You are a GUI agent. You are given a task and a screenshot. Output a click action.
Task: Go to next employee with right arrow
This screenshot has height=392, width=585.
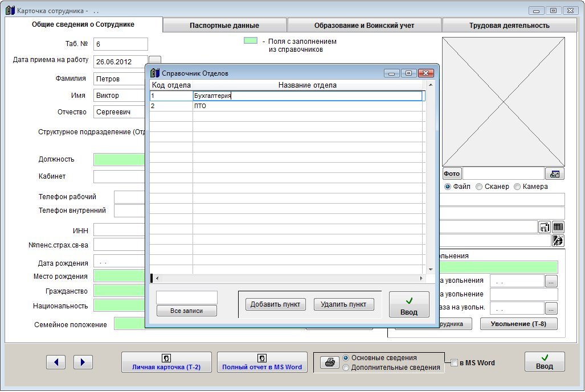[83, 362]
